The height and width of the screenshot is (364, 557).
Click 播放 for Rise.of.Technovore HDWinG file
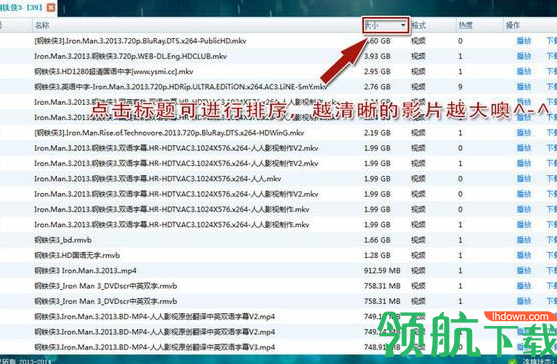524,133
